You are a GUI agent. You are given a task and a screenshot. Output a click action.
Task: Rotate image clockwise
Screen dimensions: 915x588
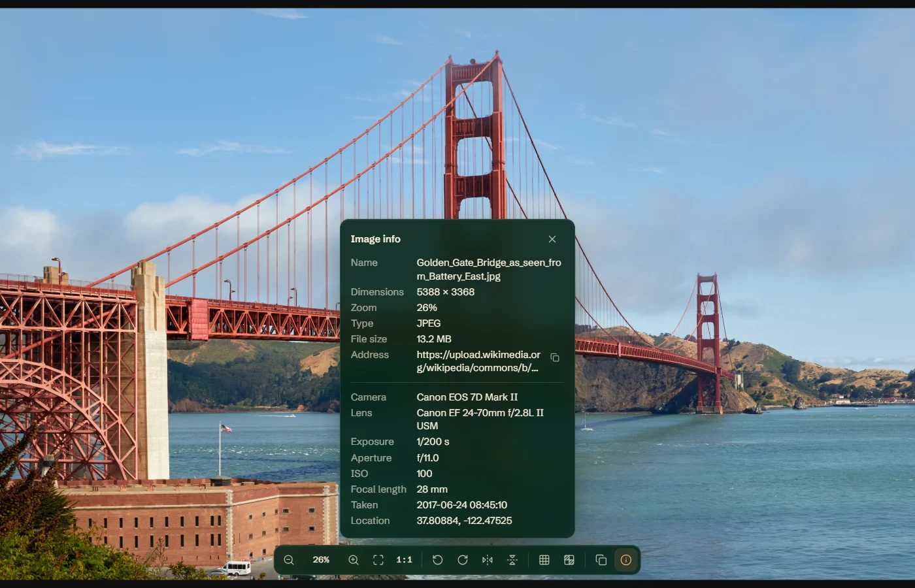[463, 560]
